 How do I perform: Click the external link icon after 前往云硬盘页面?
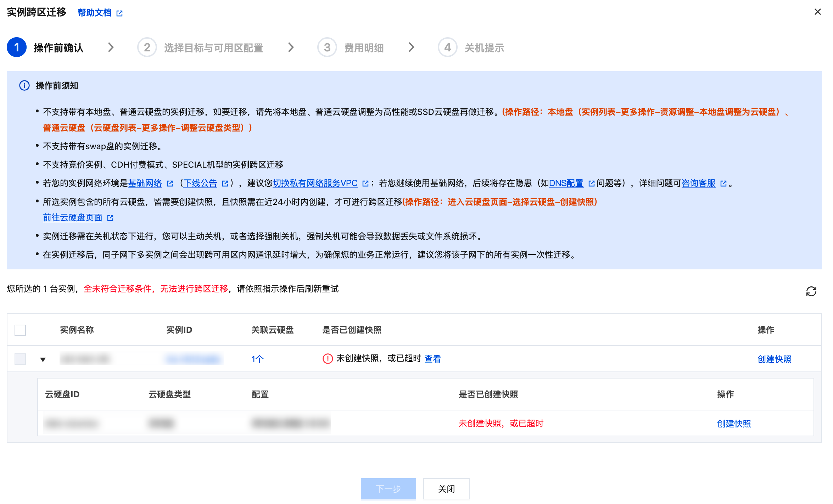click(110, 218)
